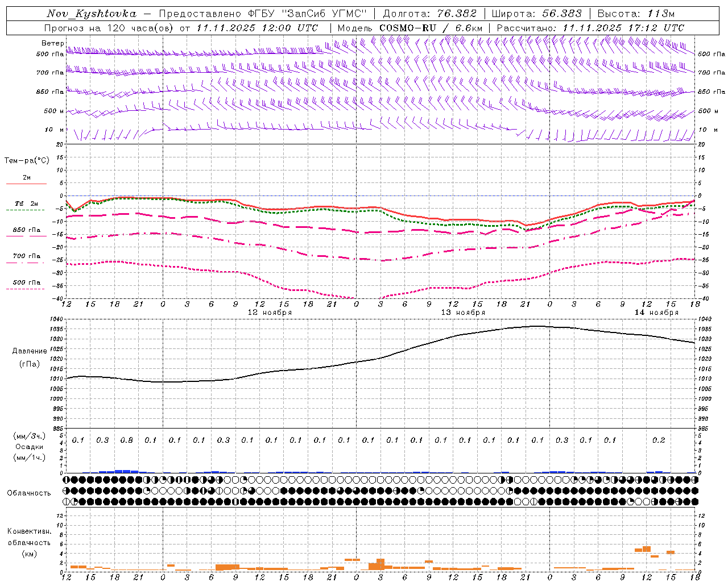Viewport: 728px width, 582px height.
Task: Click the 'Модель COSMO-RU / 6.6км' text
Action: [410, 28]
